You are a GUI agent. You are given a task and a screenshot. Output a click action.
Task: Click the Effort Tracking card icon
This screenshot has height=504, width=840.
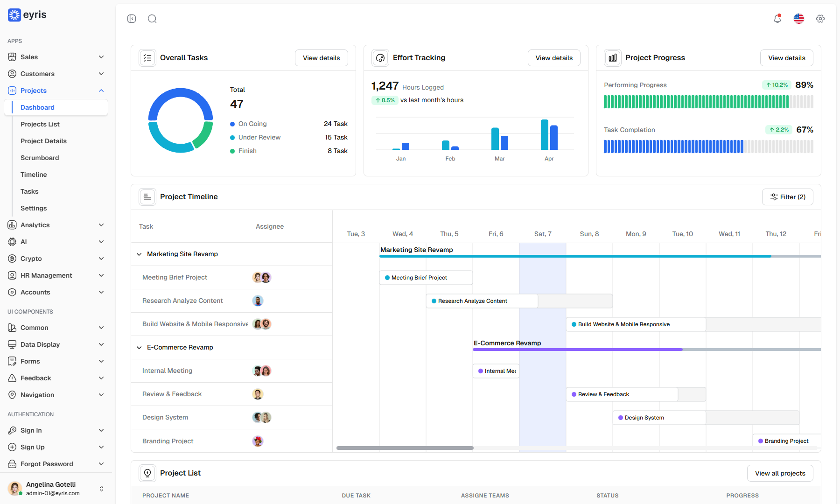tap(380, 58)
